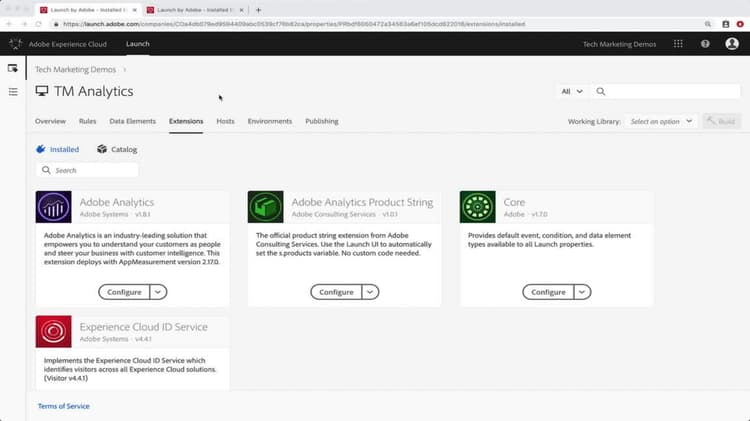Click the Experience Cloud ID Service icon
This screenshot has width=750, height=421.
[54, 332]
